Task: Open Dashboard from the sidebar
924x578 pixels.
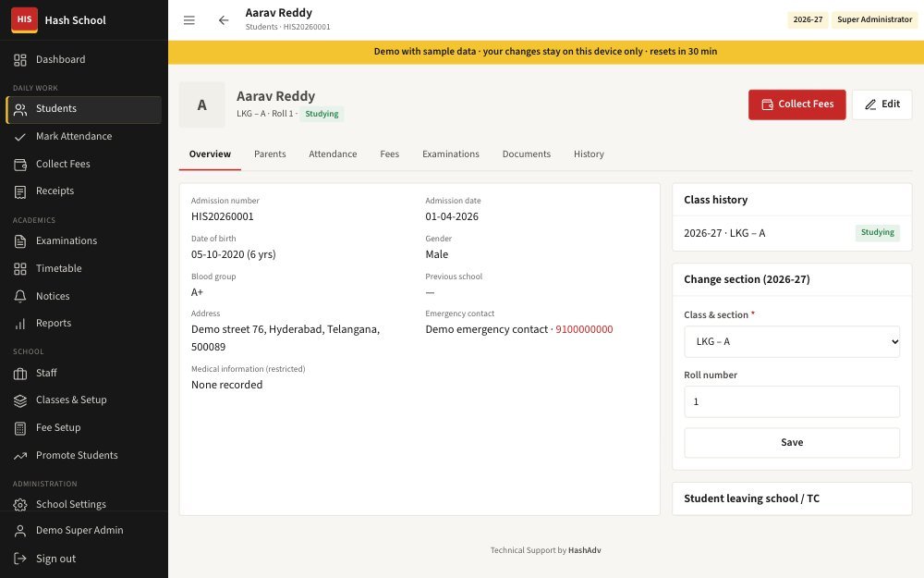Action: click(84, 59)
